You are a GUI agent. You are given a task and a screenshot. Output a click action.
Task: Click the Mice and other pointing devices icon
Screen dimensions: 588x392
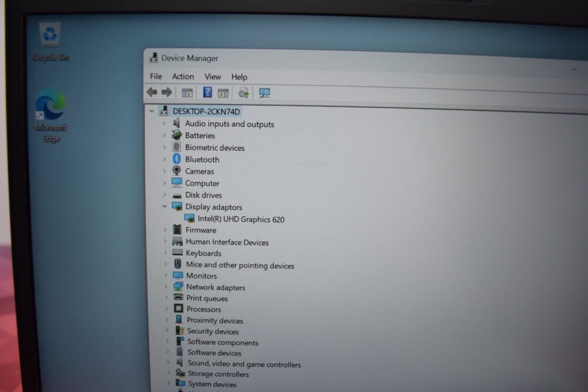tap(178, 264)
